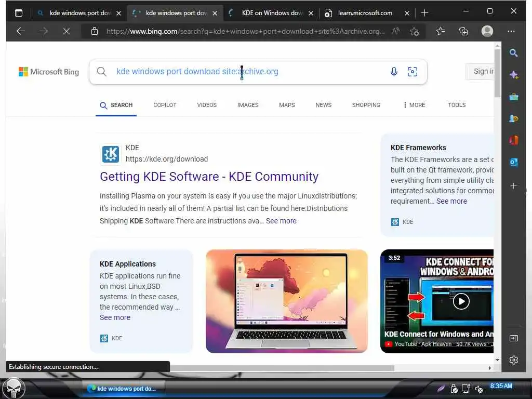Search using an image icon

(x=412, y=72)
